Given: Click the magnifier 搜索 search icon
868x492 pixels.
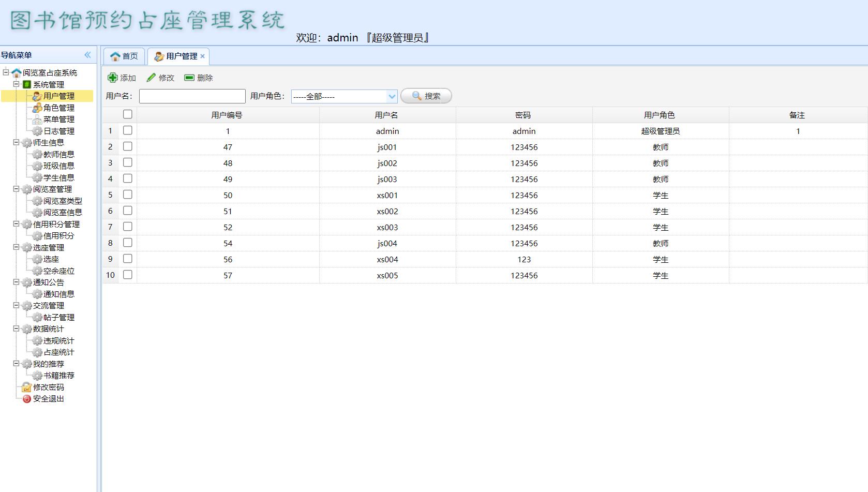Looking at the screenshot, I should click(417, 96).
